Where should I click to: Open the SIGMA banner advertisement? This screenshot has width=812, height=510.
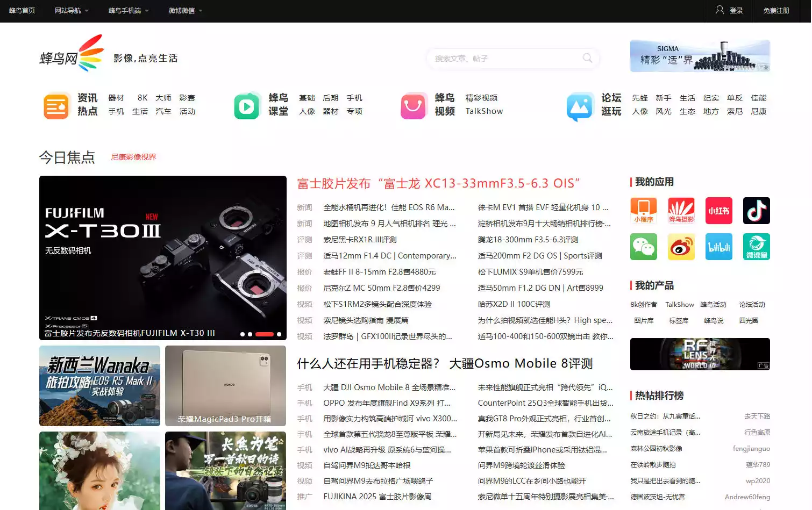coord(700,56)
